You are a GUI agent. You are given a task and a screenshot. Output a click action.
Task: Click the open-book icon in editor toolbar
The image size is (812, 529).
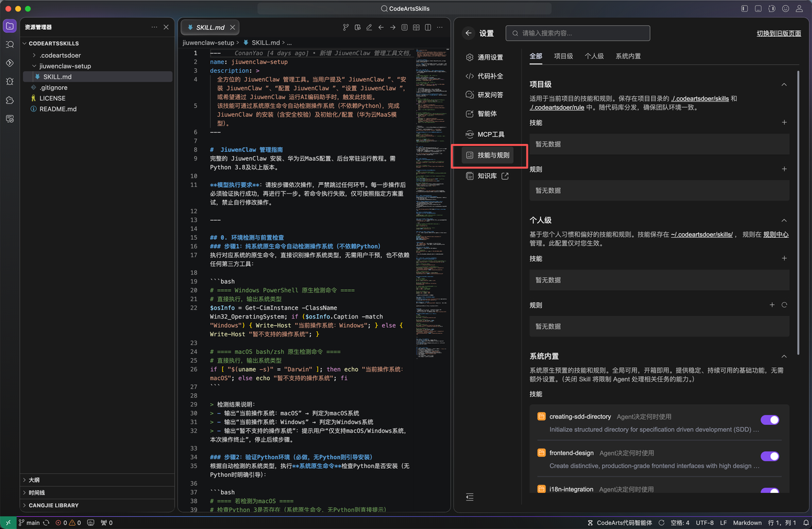[416, 27]
